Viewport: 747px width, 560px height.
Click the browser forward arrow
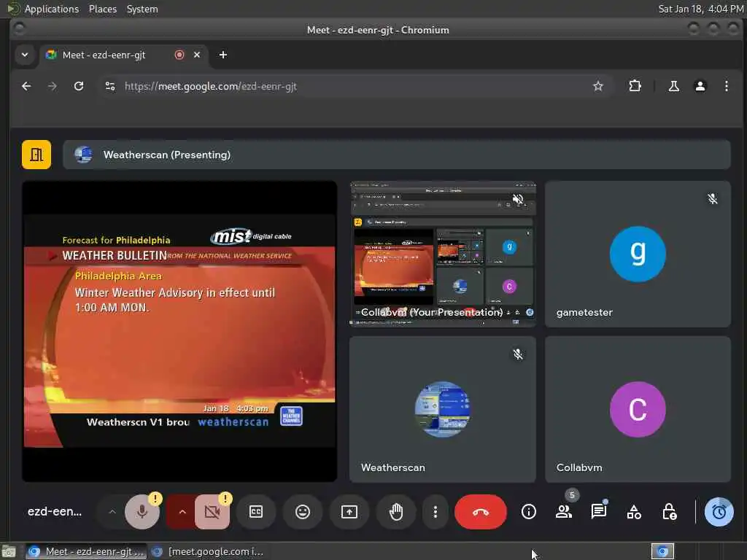(53, 86)
